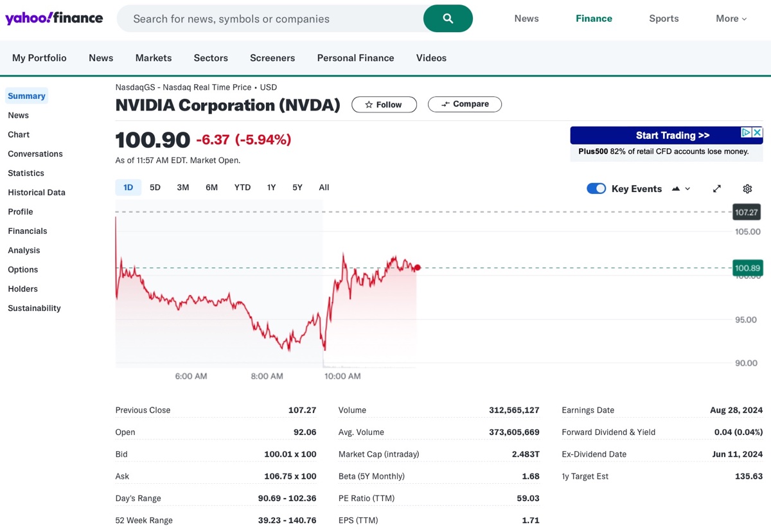The width and height of the screenshot is (771, 532).
Task: Open the Screeners navigation item
Action: coord(272,58)
